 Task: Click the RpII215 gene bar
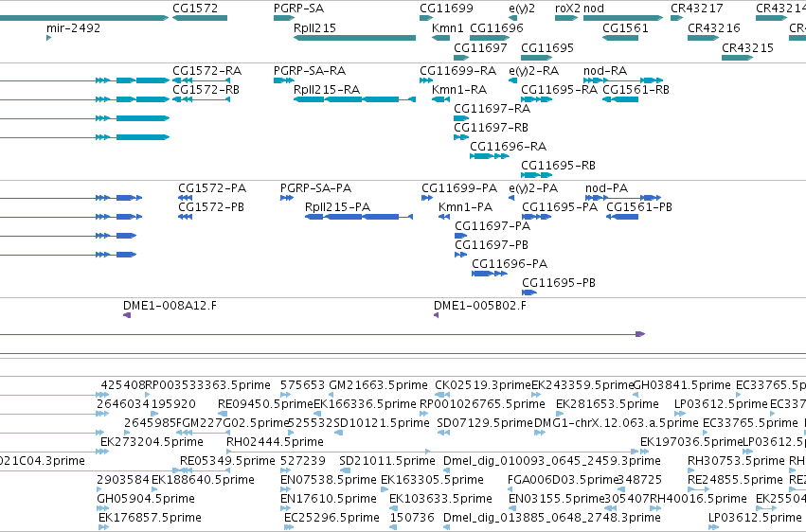click(354, 38)
